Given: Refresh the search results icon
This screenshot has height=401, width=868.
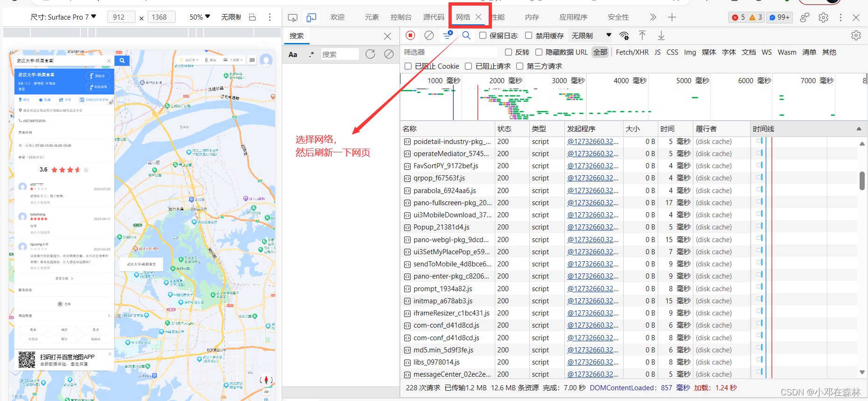Looking at the screenshot, I should (370, 54).
